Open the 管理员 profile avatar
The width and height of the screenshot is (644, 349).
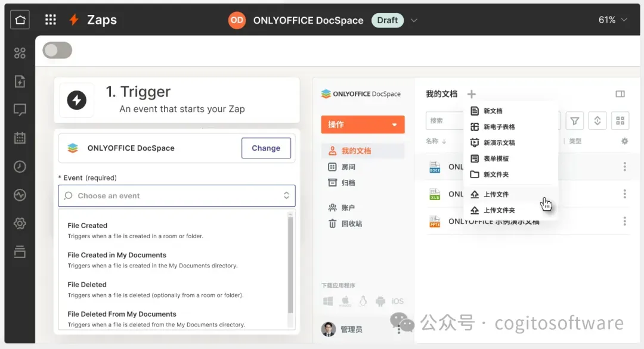(x=328, y=329)
